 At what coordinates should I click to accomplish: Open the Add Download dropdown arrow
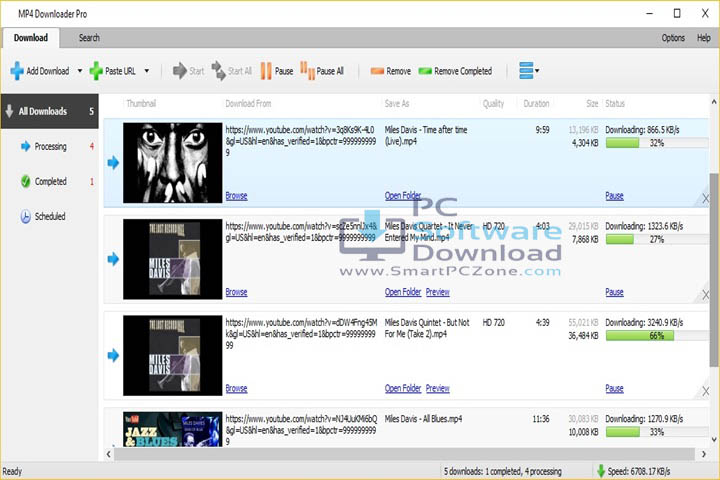(x=80, y=71)
